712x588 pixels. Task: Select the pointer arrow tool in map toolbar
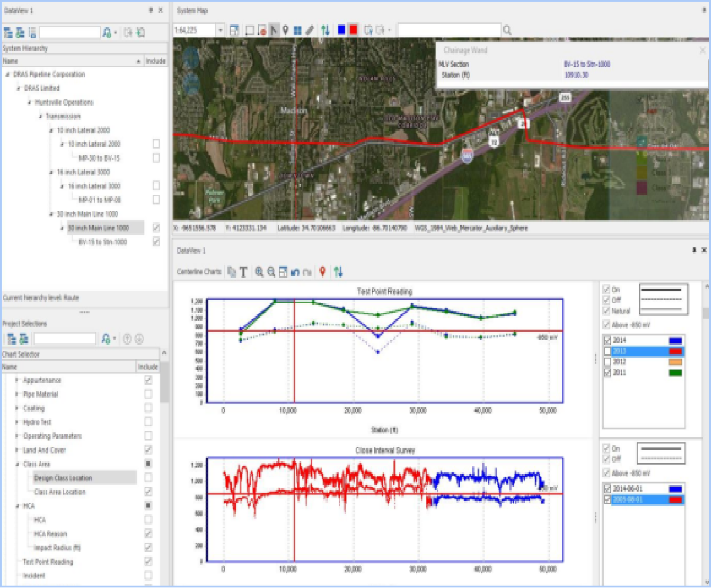pyautogui.click(x=274, y=31)
